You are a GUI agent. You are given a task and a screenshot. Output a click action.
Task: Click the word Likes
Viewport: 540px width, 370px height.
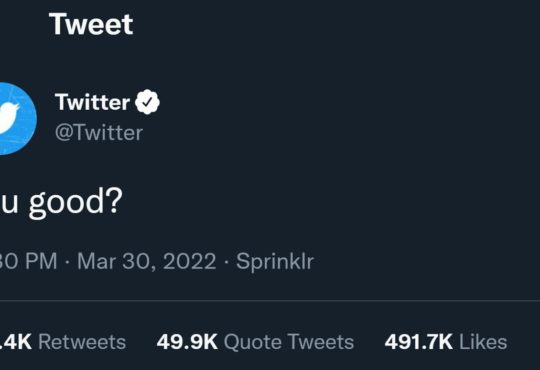point(483,342)
